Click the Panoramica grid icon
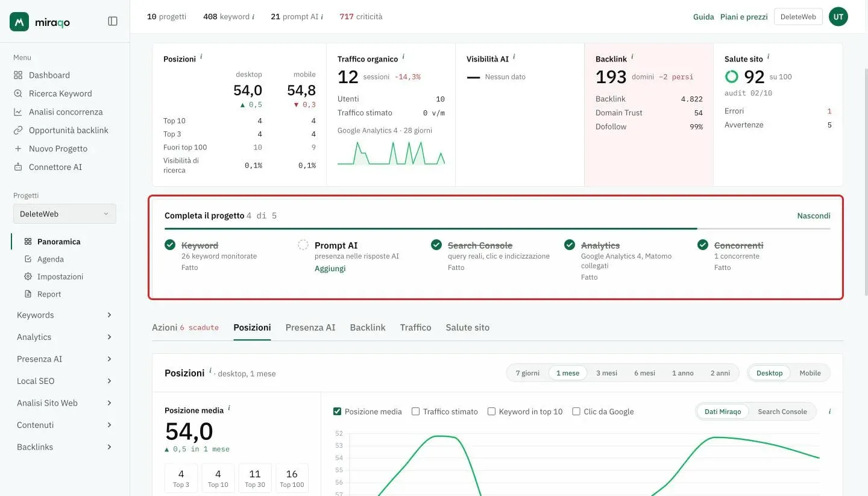Viewport: 868px width, 496px height. 28,242
